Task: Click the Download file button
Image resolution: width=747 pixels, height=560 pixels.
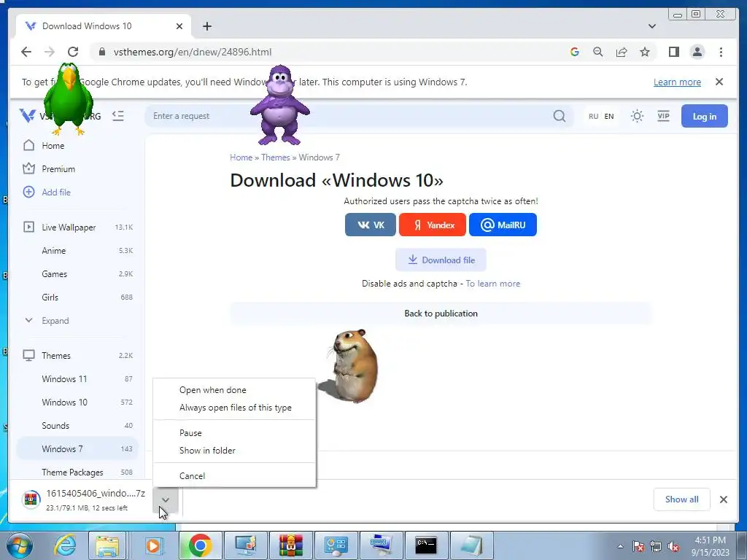Action: coord(441,260)
